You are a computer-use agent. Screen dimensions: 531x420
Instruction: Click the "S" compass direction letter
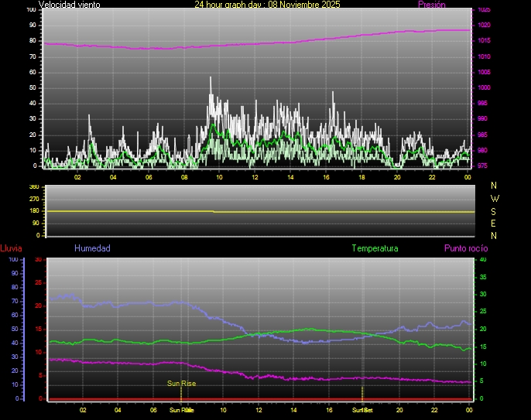[x=495, y=210]
